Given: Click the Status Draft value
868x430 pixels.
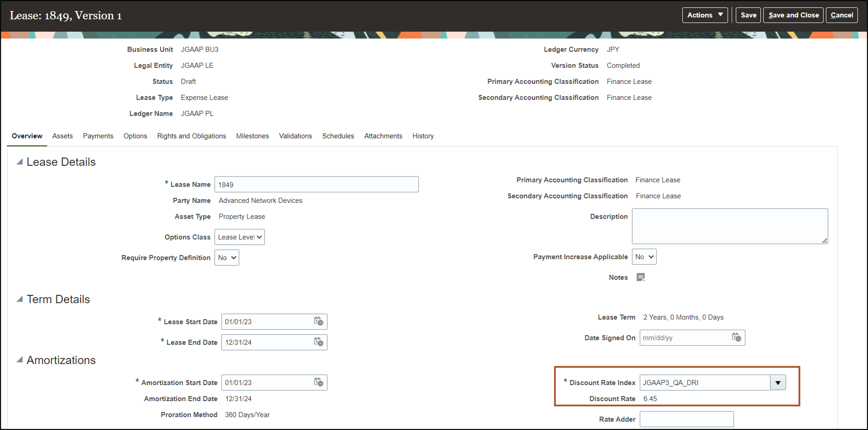Looking at the screenshot, I should 188,81.
